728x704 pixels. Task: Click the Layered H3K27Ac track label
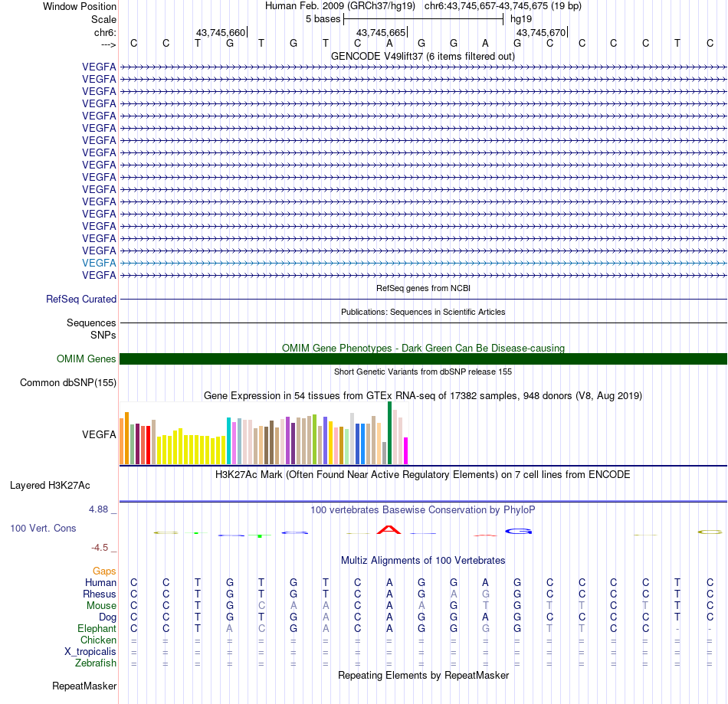pos(50,486)
